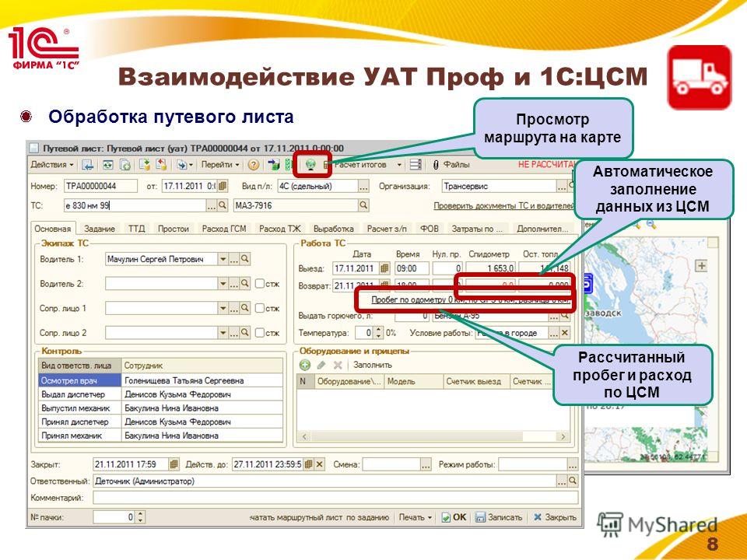Click the OK button
This screenshot has width=747, height=560.
454,517
